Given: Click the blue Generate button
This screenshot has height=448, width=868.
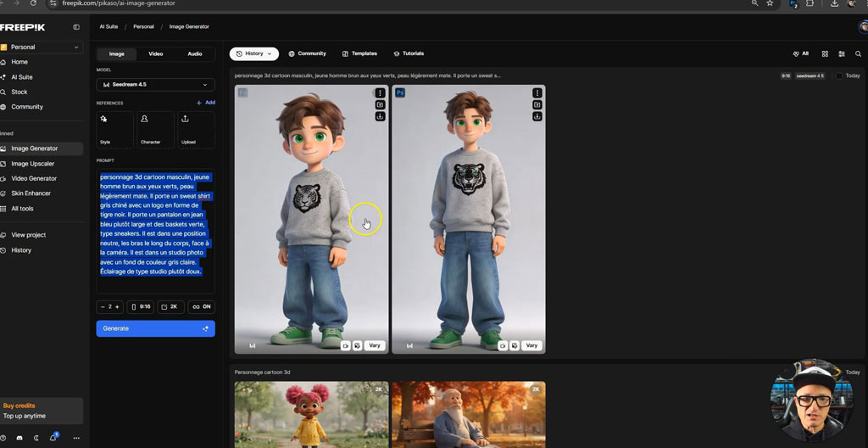Looking at the screenshot, I should point(156,328).
